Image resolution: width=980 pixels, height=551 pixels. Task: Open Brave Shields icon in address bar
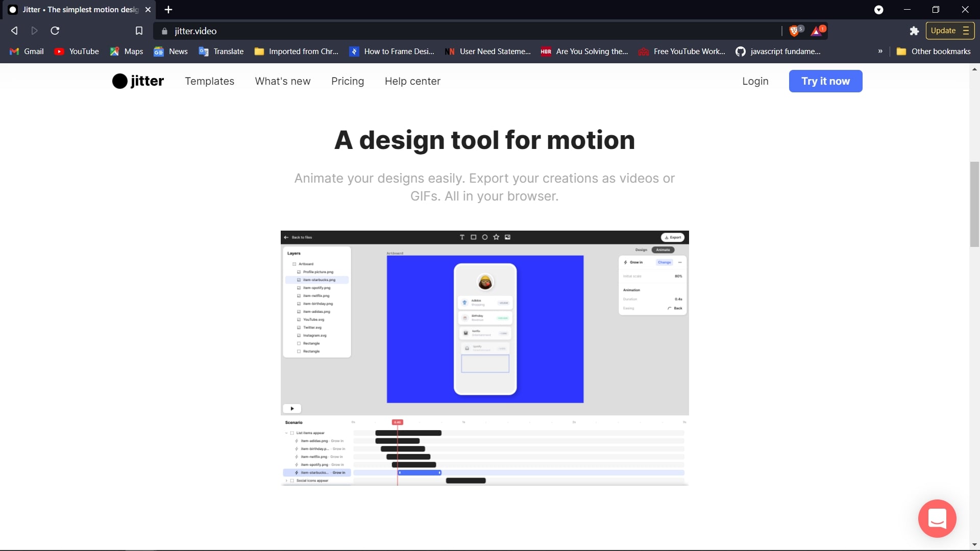point(794,31)
